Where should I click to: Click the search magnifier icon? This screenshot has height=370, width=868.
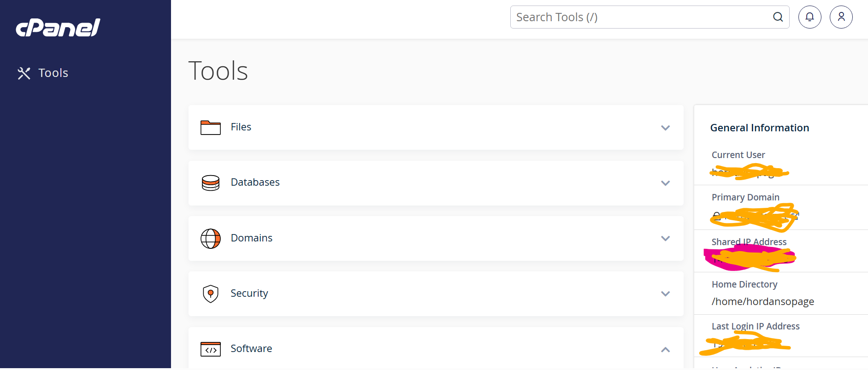tap(778, 17)
